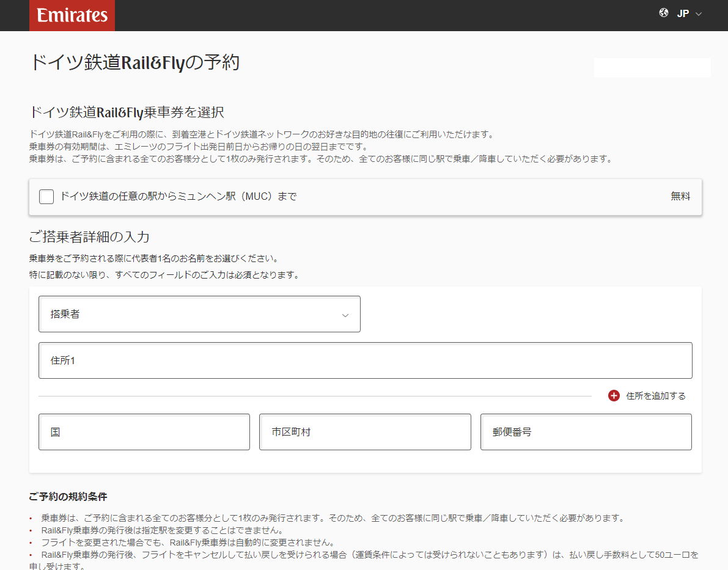Focus the 国 country field
This screenshot has height=570, width=728.
pos(144,432)
